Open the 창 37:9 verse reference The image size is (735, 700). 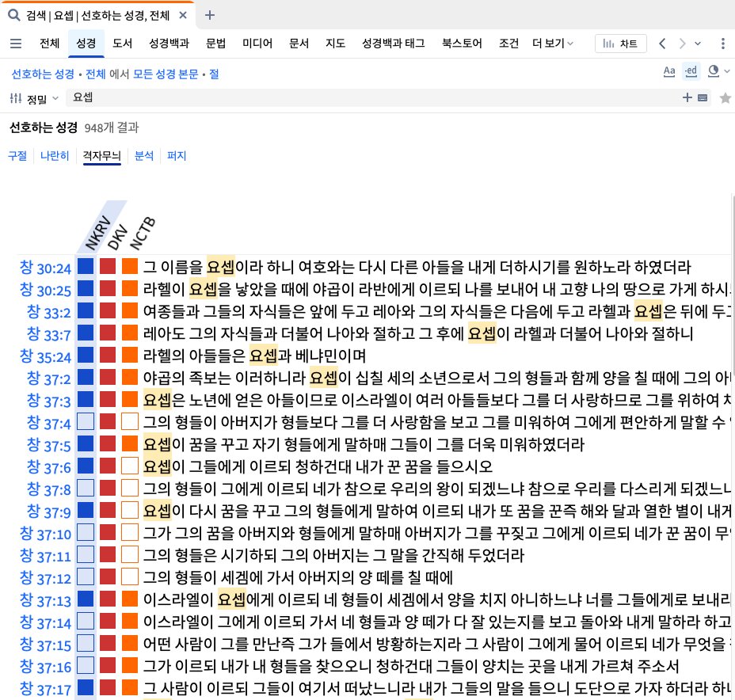49,512
